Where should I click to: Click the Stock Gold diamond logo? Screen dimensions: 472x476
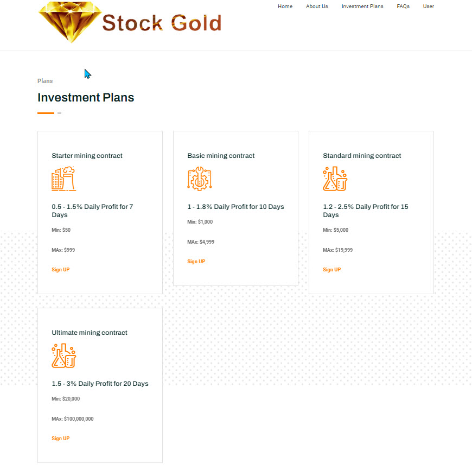tap(70, 22)
